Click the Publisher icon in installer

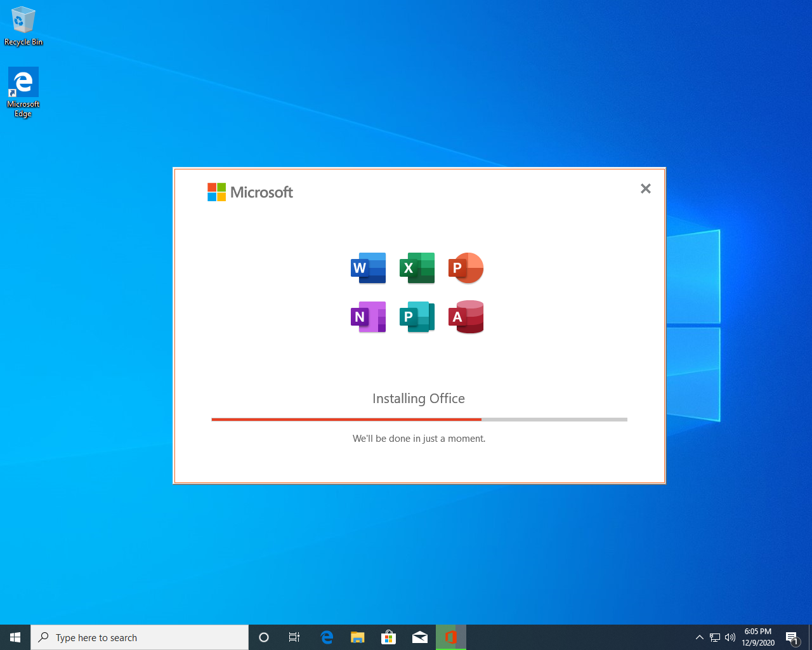click(x=417, y=317)
